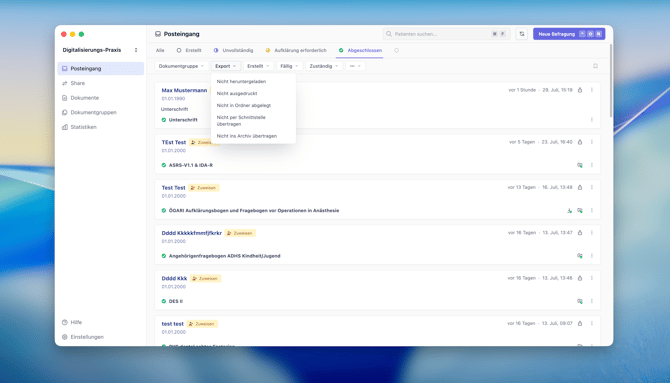
Task: Click Zuweisen badge next to Dddd Kkkkkfmmfjfkrkr
Action: [x=240, y=233]
